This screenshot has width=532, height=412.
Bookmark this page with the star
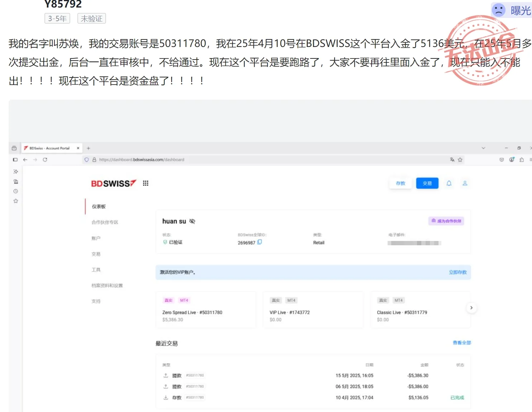[x=460, y=160]
